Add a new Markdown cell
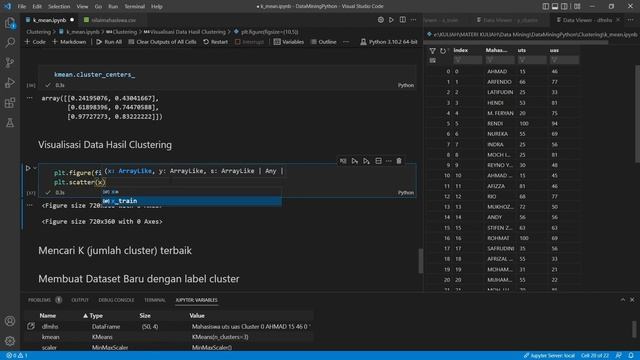640x360 pixels. tap(69, 42)
